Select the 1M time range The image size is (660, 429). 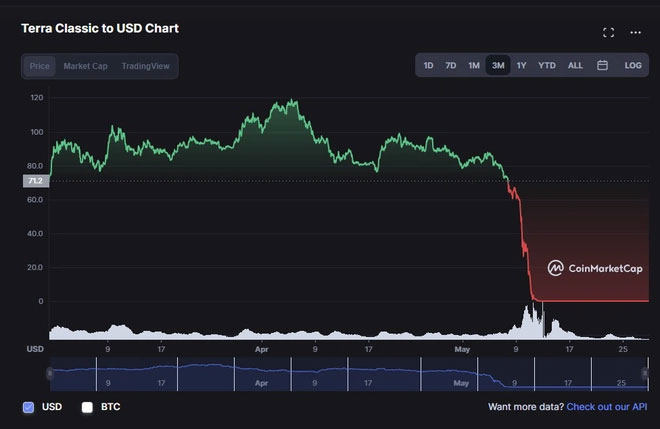[x=474, y=65]
